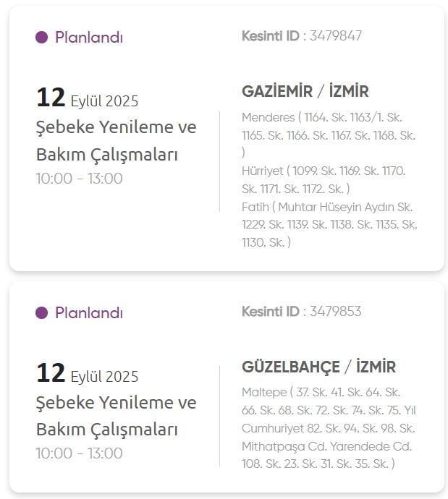Image resolution: width=448 pixels, height=499 pixels.
Task: Open the GAZİEMİR / İZMİR heading
Action: pos(305,92)
